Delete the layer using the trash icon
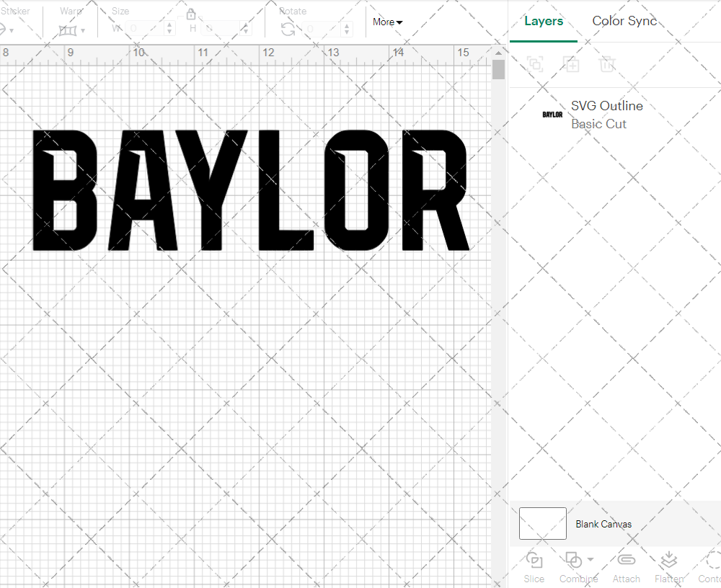 (607, 64)
